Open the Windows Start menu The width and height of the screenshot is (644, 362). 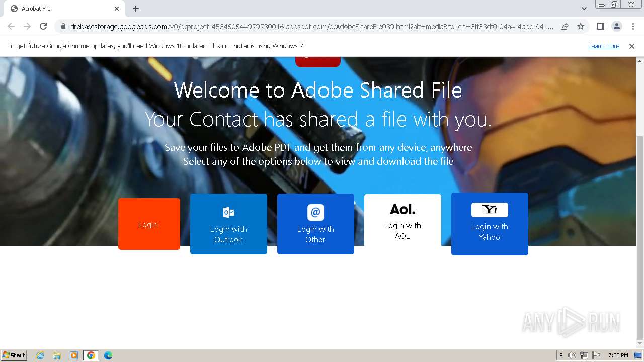14,355
